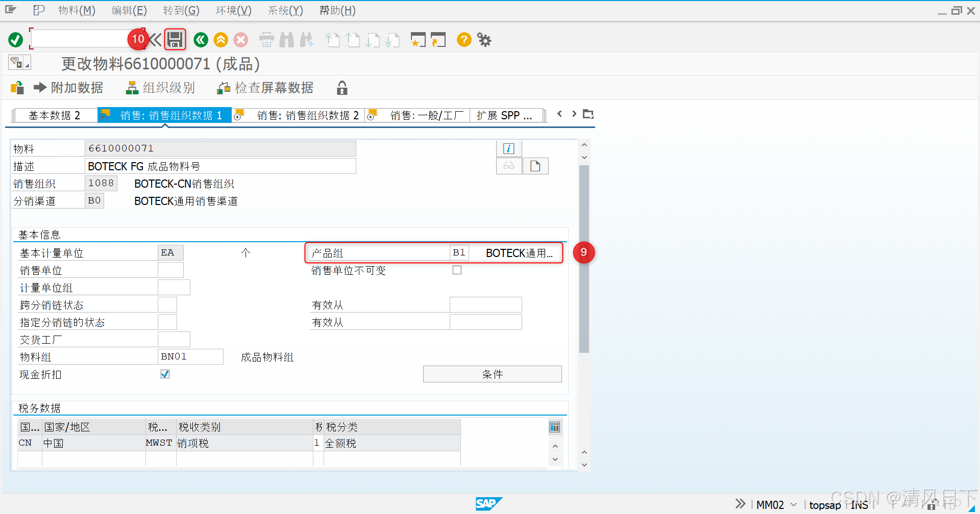Expand the Services for Object dropdown arrow
Image resolution: width=980 pixels, height=514 pixels.
27,65
